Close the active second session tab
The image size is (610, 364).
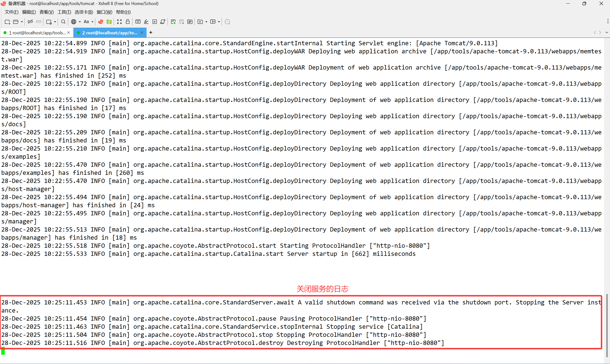pyautogui.click(x=142, y=33)
